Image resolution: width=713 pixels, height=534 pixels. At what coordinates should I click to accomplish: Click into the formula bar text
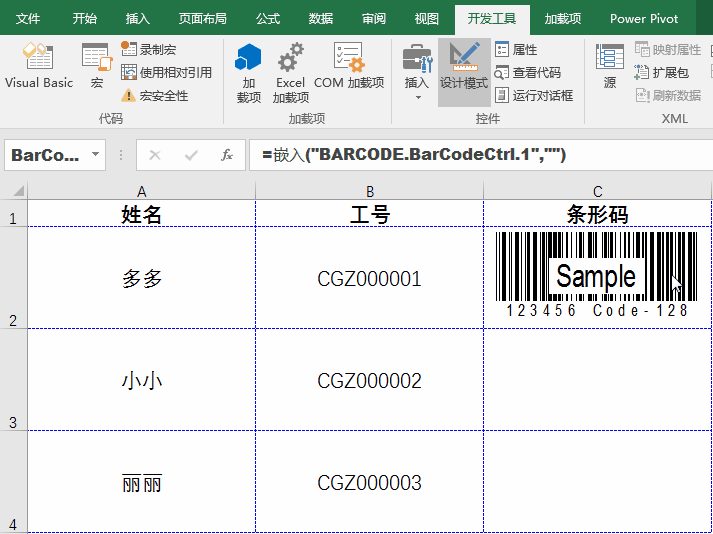pyautogui.click(x=481, y=155)
